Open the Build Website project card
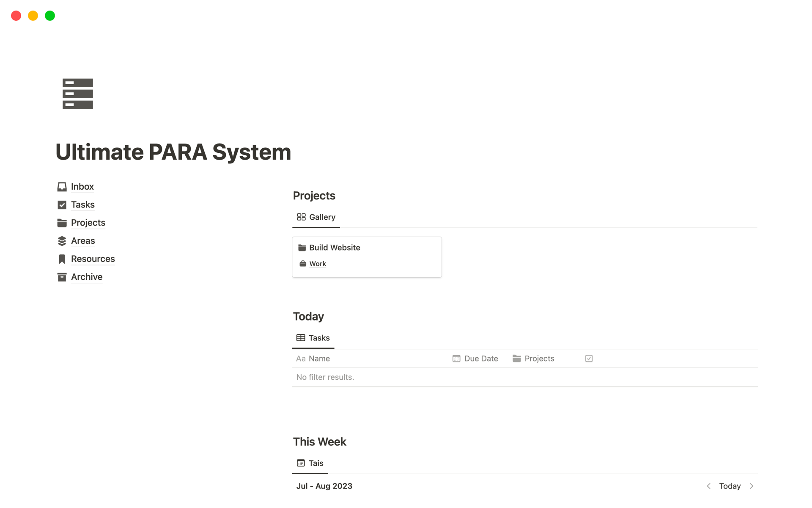The height and width of the screenshot is (508, 812). click(366, 254)
